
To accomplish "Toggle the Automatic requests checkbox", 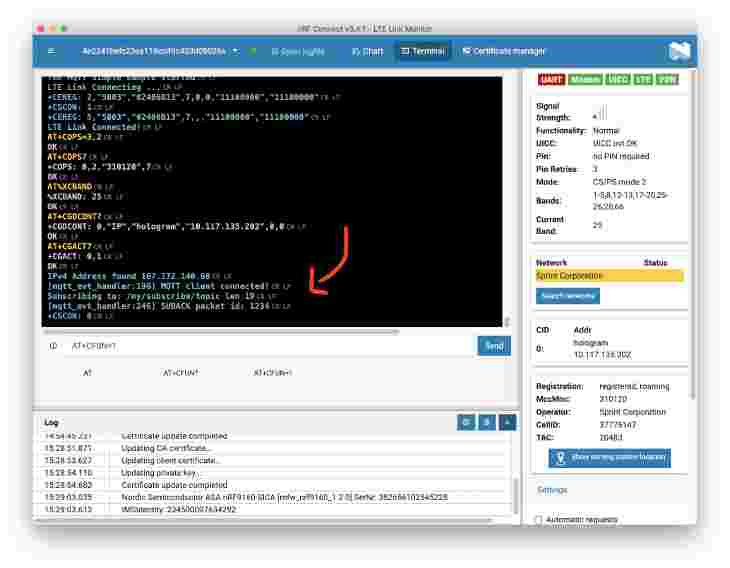I will (x=539, y=520).
